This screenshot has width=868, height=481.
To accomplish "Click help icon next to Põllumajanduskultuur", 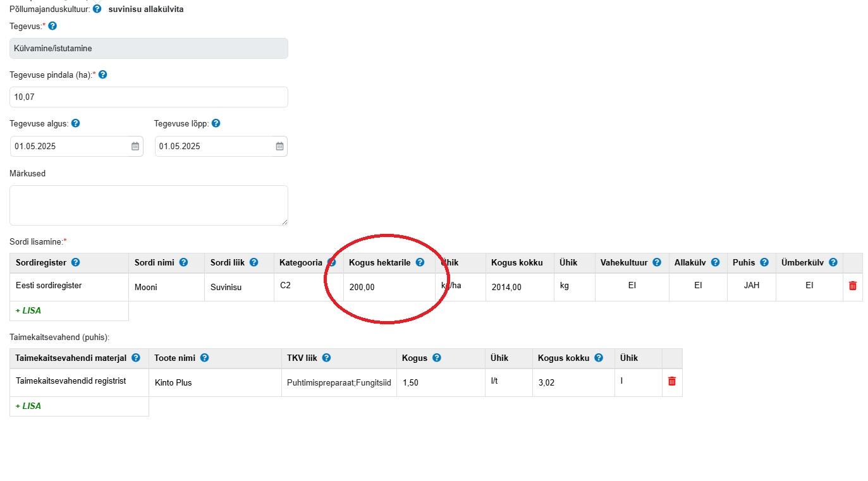I will click(97, 9).
